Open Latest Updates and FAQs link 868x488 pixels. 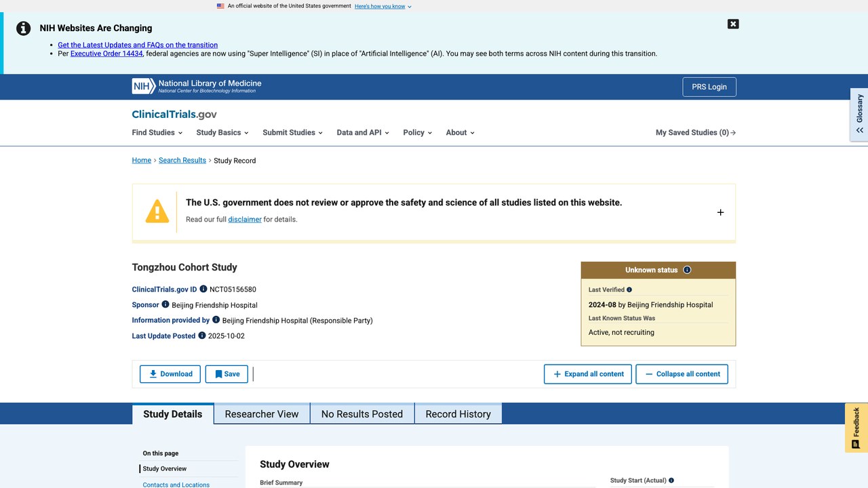click(138, 45)
